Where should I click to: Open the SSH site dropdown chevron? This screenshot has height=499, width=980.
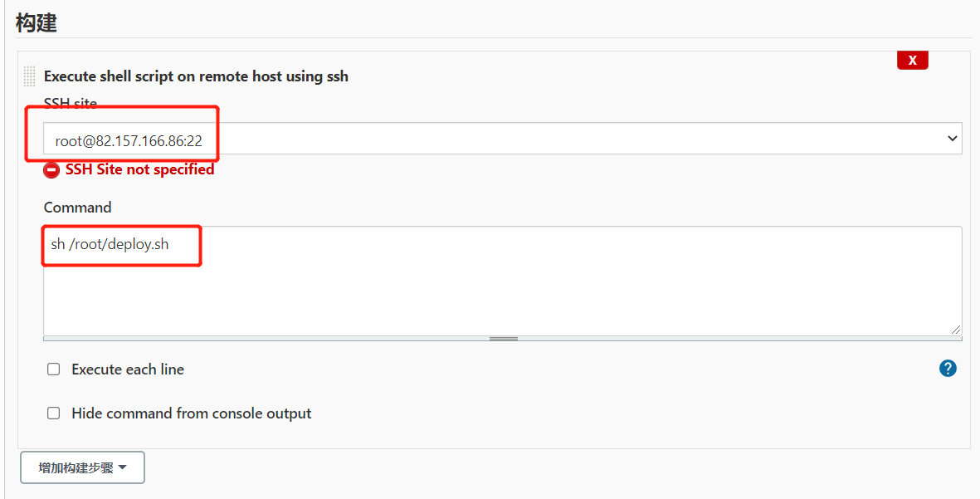952,138
